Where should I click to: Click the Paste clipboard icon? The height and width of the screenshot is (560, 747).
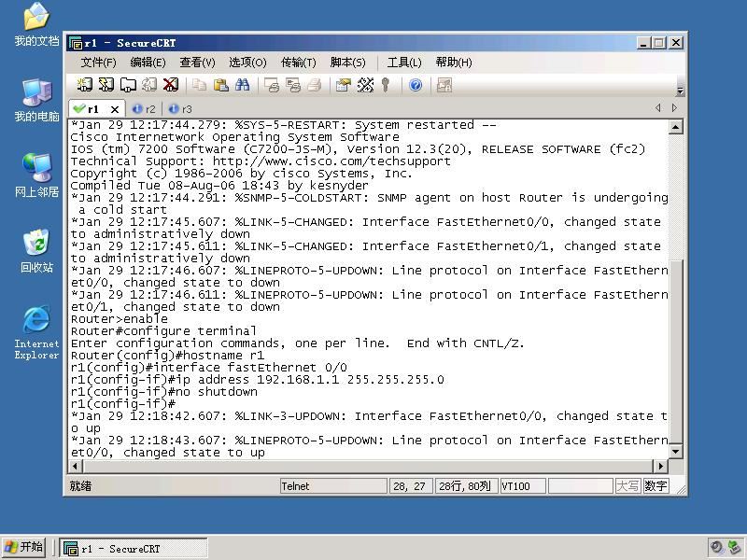pyautogui.click(x=220, y=85)
